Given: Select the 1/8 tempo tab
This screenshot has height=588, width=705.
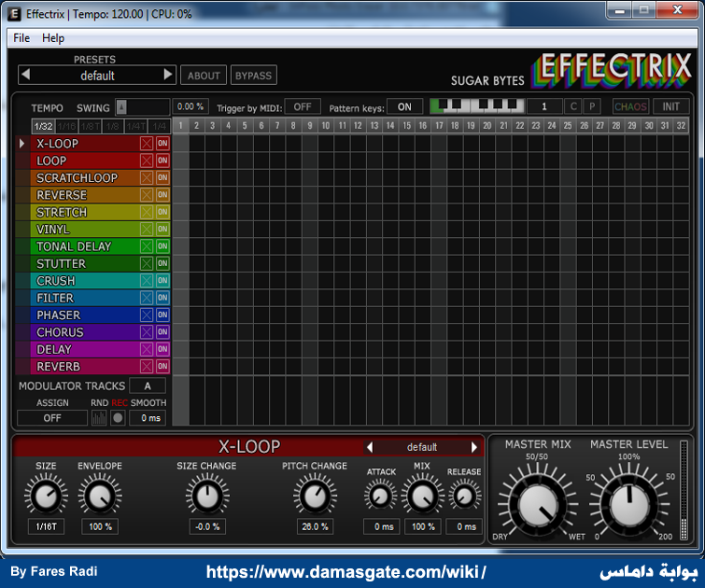Looking at the screenshot, I should click(112, 126).
